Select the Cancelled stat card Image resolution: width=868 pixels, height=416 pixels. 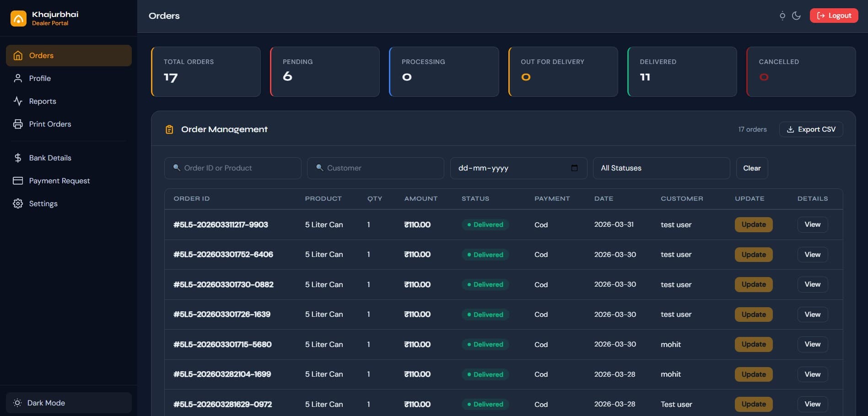(801, 72)
